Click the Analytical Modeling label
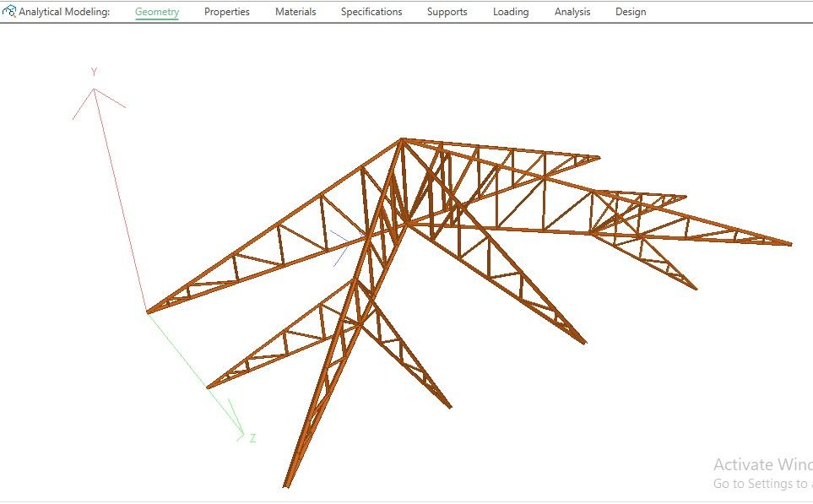 pos(64,12)
